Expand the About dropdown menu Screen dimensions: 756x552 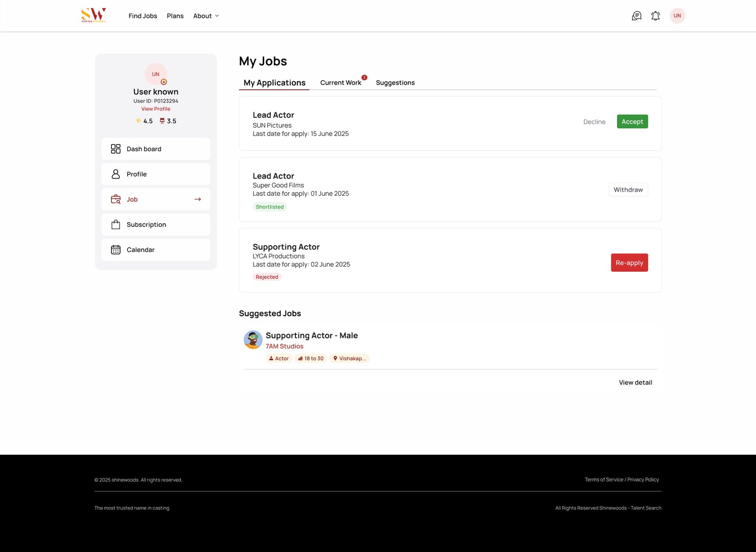[x=206, y=16]
